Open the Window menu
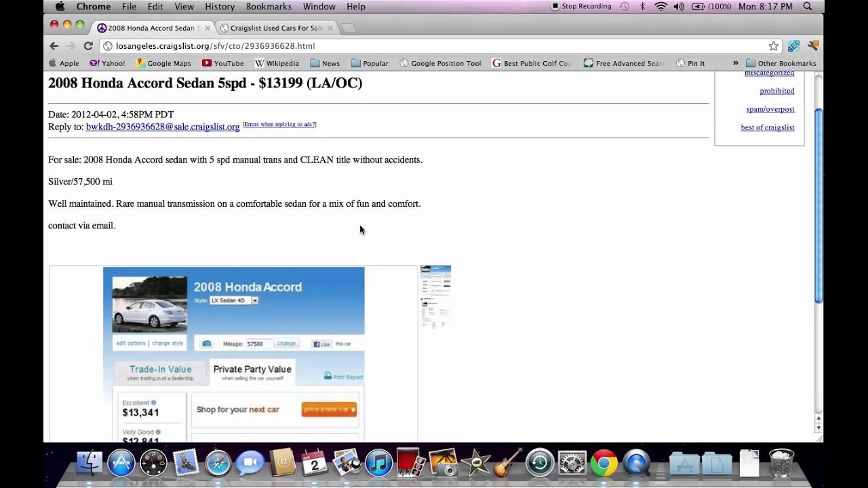 pos(319,6)
